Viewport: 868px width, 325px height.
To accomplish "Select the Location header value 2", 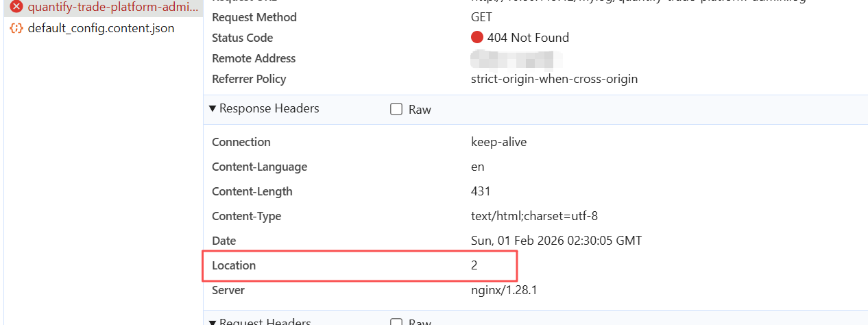I will (x=474, y=265).
